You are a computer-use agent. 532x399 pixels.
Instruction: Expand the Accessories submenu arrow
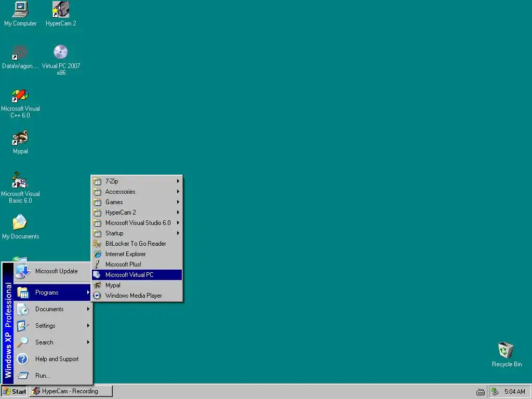(x=178, y=192)
